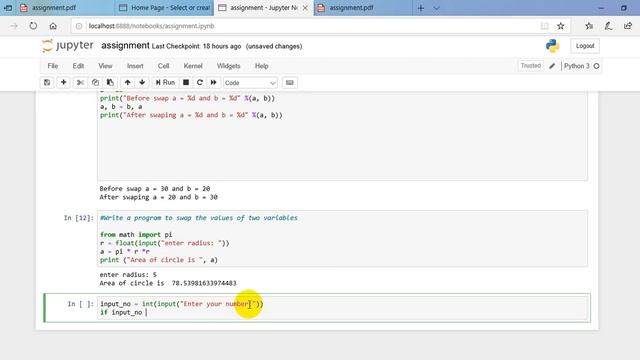Move the selected cell down
This screenshot has width=640, height=360.
142,82
